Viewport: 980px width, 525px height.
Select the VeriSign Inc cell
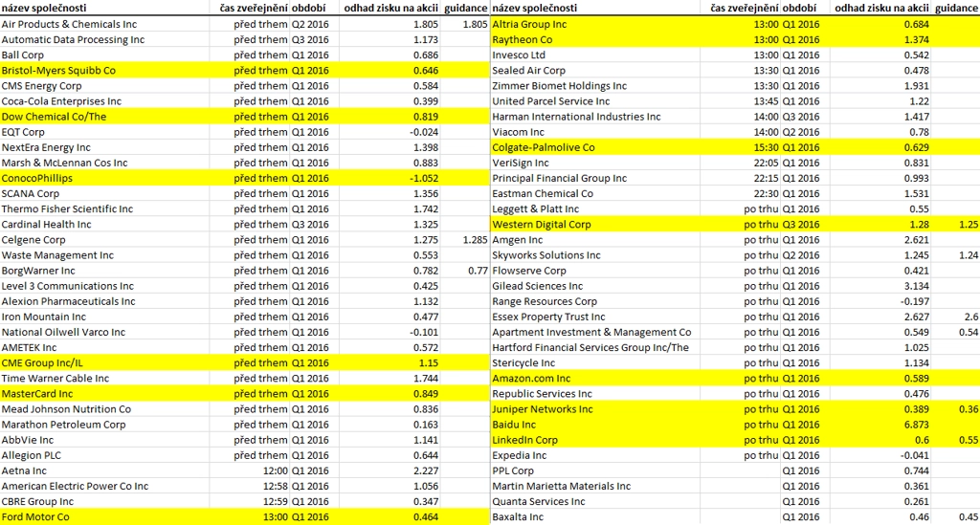coord(595,163)
